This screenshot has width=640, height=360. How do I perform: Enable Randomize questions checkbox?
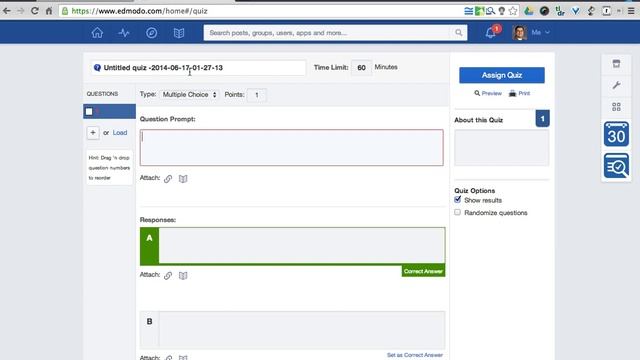(458, 212)
